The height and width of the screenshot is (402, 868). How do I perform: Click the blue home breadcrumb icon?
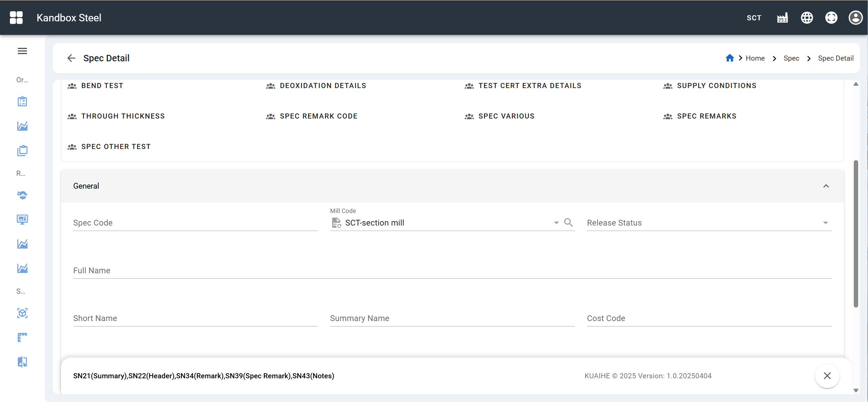(x=729, y=58)
